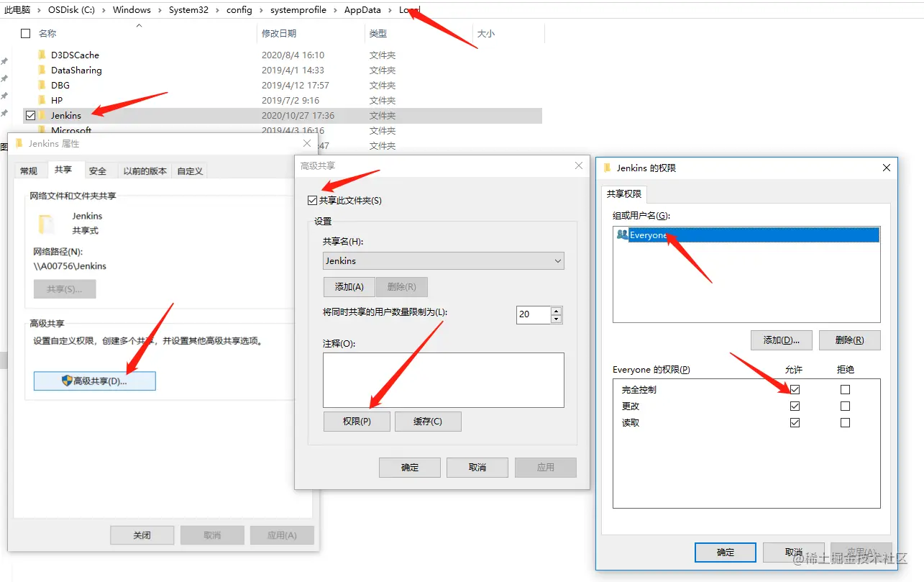Expand breadcrumb chevron after Windows
This screenshot has width=924, height=582.
tap(160, 10)
